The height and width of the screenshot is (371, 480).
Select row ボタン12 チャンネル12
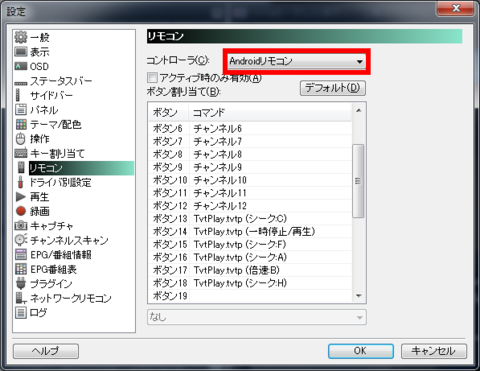pyautogui.click(x=250, y=206)
